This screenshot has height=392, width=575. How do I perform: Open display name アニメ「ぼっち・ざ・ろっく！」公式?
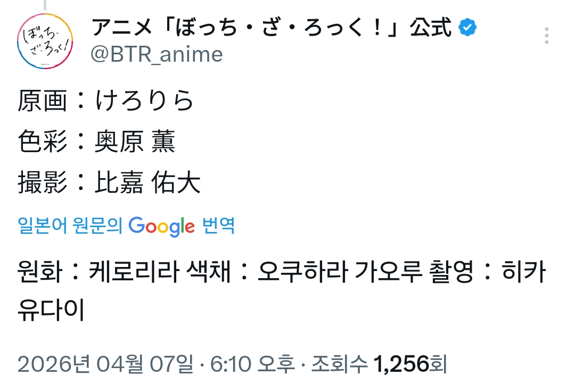click(x=272, y=28)
